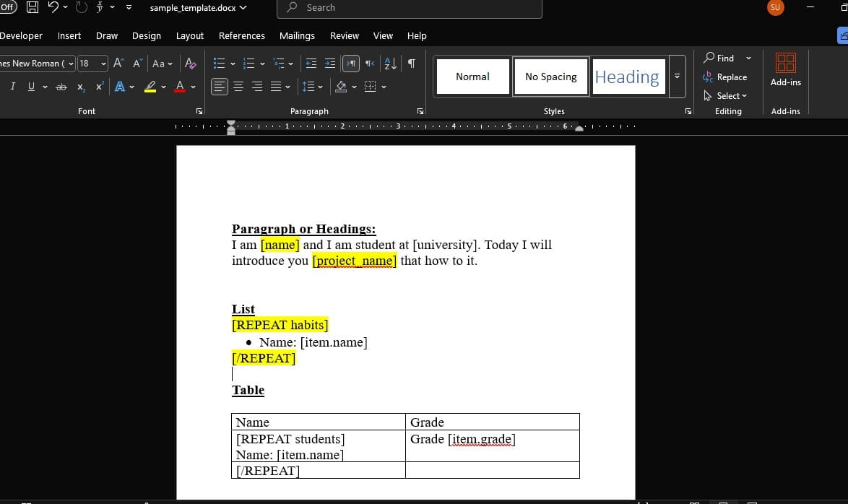848x504 pixels.
Task: Click the Increase Font Size icon
Action: click(x=116, y=62)
